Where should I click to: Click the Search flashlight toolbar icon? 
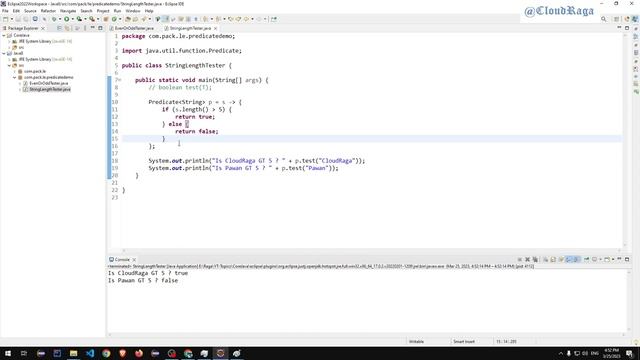point(144,19)
